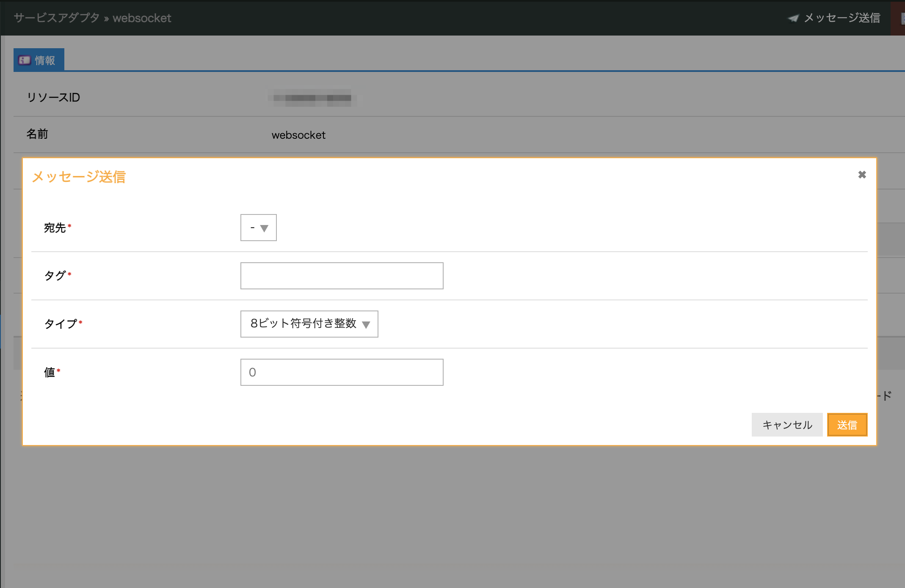Open the 宛先 destination dropdown
Viewport: 905px width, 588px height.
tap(258, 228)
